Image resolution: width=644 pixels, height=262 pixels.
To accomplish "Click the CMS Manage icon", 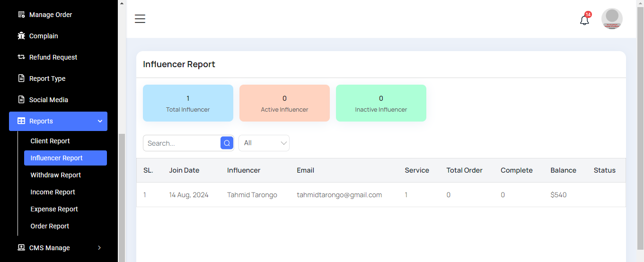I will click(x=21, y=248).
